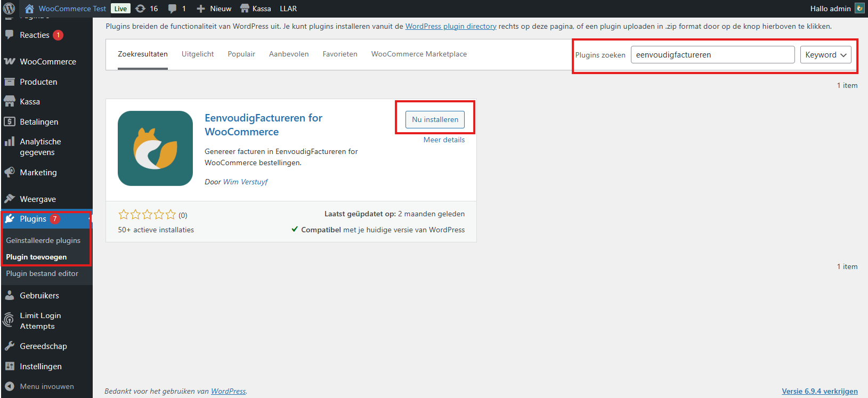
Task: Focus the Plugins zoeken search field
Action: [712, 55]
